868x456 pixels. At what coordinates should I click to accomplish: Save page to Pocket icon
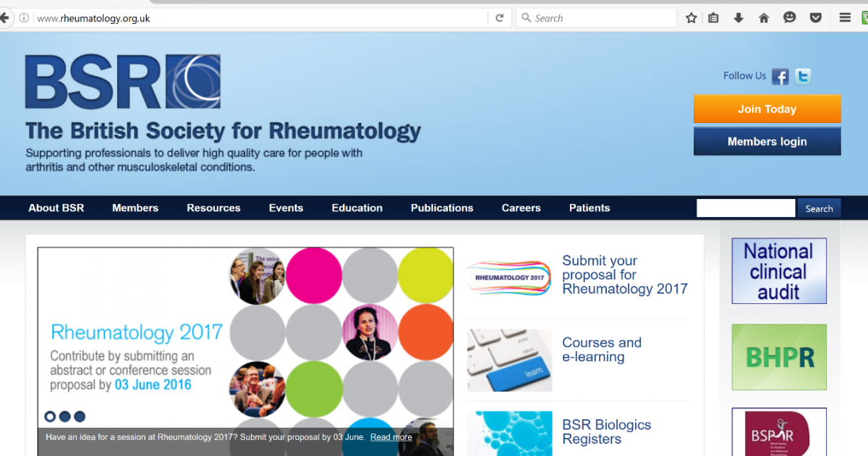(816, 18)
